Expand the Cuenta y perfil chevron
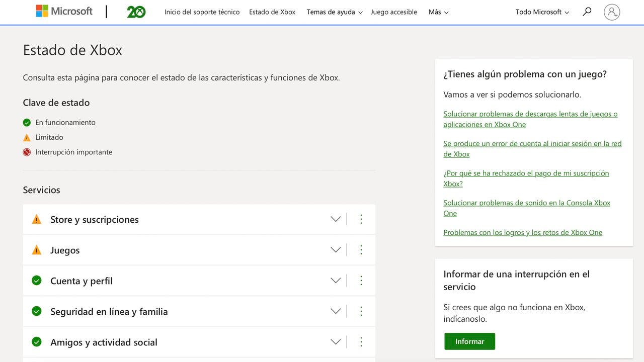 [x=336, y=281]
